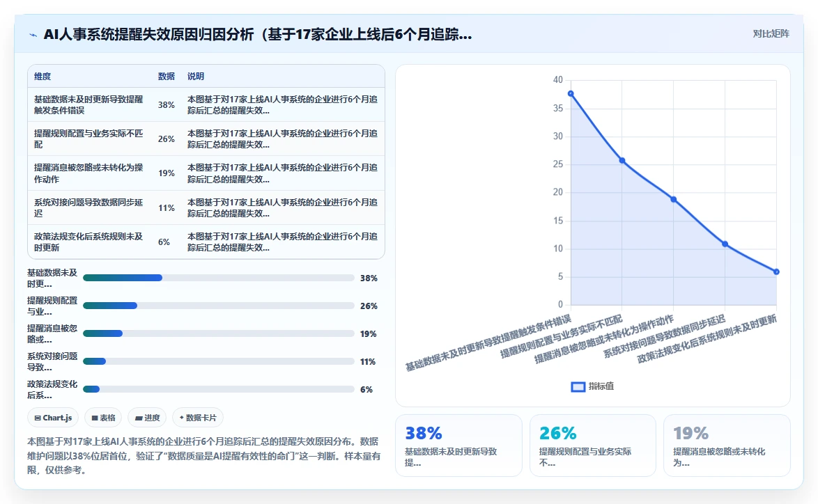Open the 26% data card
Viewport: 818px width, 504px height.
point(593,446)
